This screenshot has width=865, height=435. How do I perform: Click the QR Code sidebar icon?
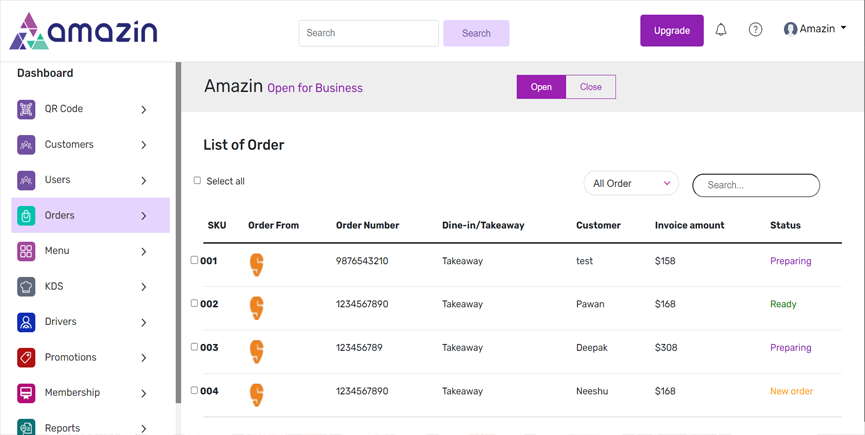point(26,109)
